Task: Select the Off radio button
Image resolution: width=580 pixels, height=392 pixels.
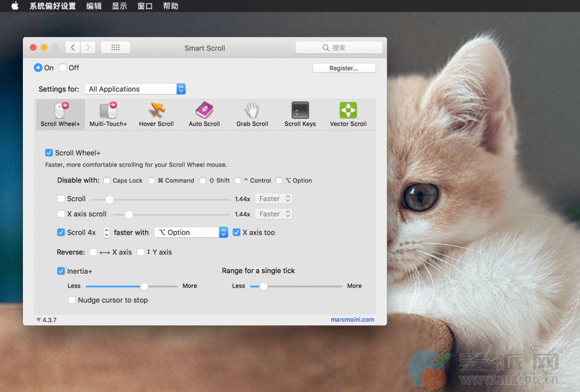Action: [63, 68]
